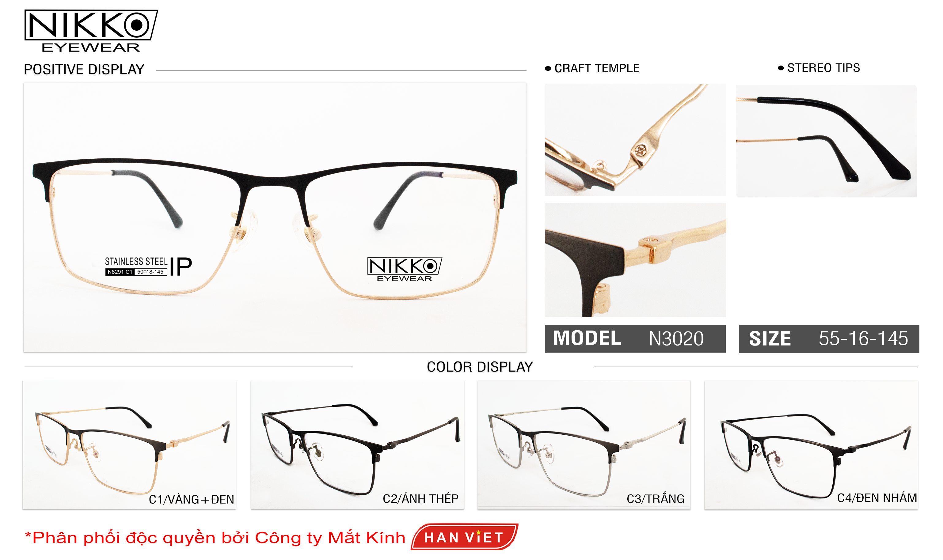Image resolution: width=943 pixels, height=560 pixels.
Task: Click the CRAFT TEMPLE heading
Action: coord(592,68)
